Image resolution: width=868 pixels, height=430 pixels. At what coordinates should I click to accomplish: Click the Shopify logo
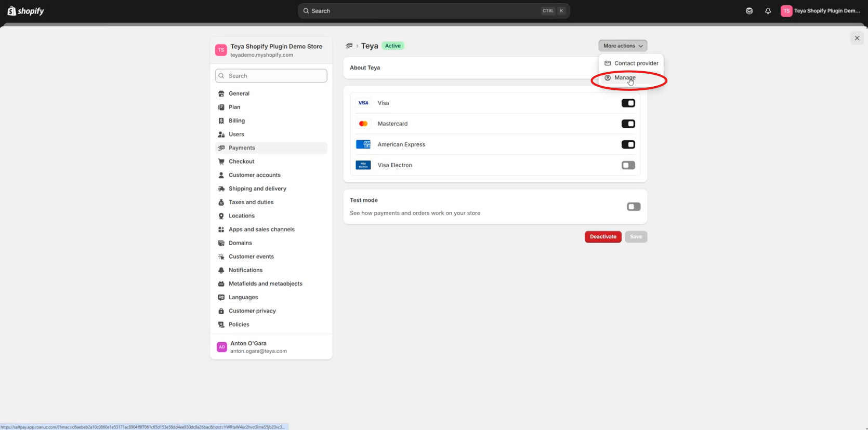coord(25,11)
